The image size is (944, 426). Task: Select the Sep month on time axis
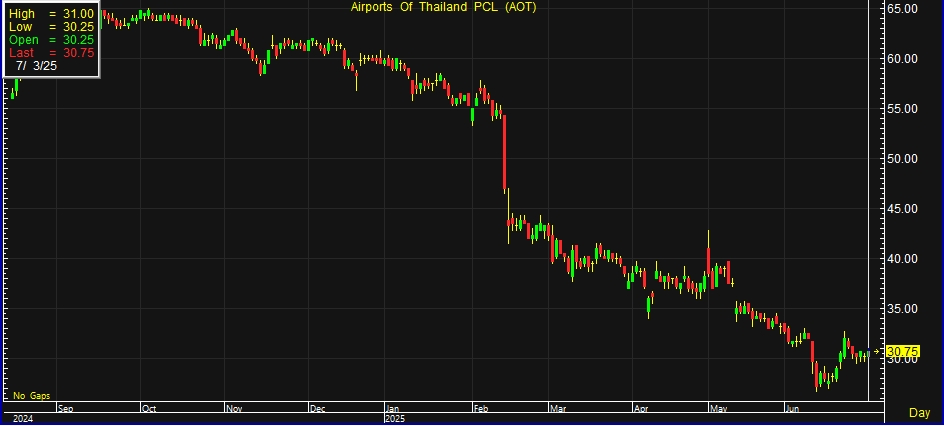click(66, 408)
